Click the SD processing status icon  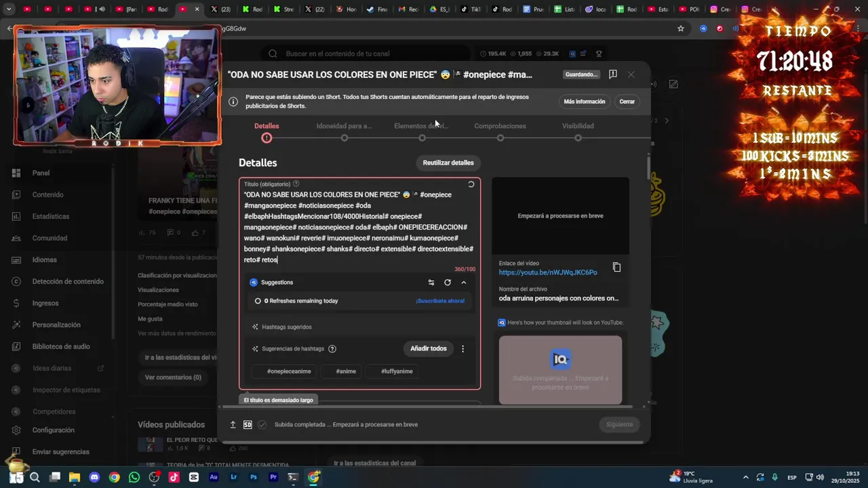[248, 425]
